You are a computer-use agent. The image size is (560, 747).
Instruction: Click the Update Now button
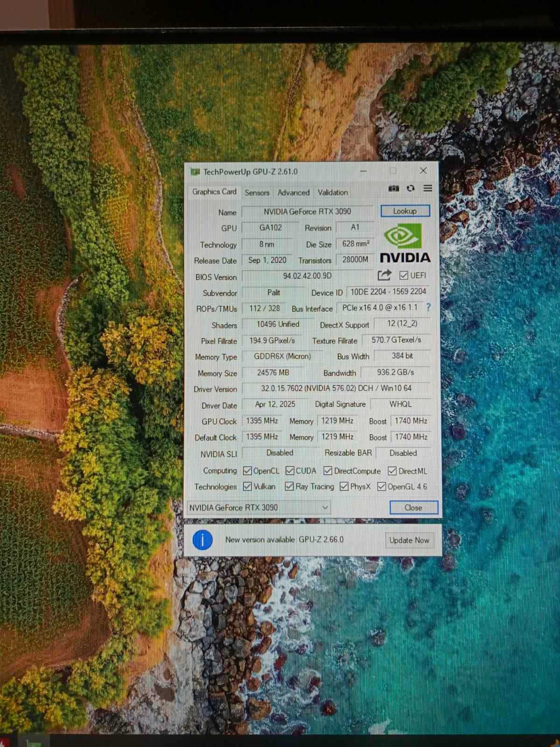pyautogui.click(x=409, y=540)
